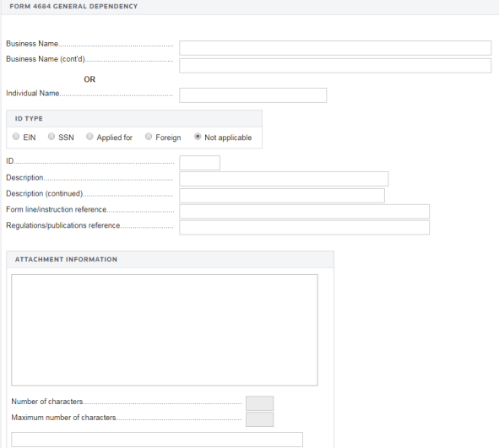Viewport: 499px width, 448px height.
Task: Click the Attachment Information section header
Action: click(x=66, y=260)
